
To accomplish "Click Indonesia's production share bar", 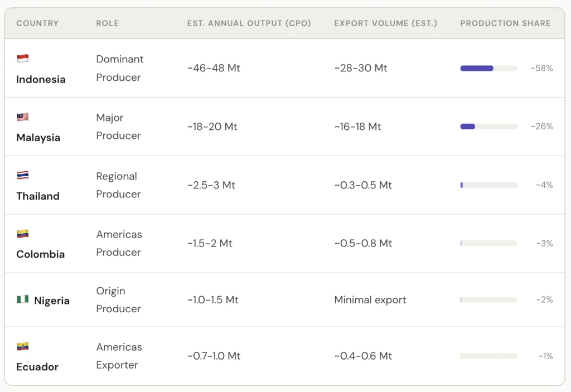I will 488,68.
